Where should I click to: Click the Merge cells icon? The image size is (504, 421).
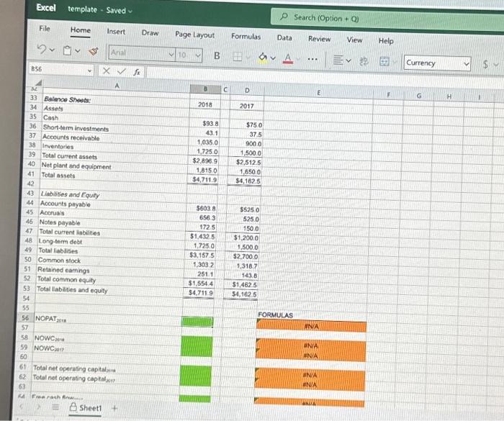coord(384,61)
